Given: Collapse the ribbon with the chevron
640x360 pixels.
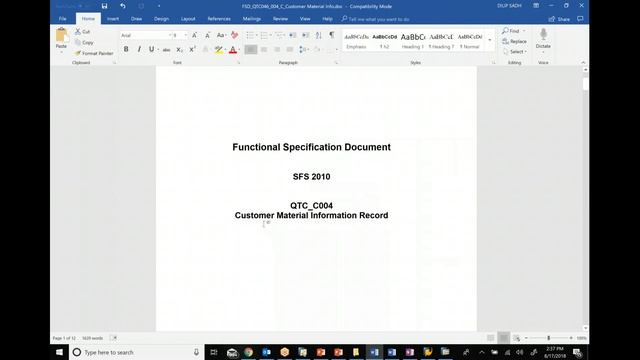Looking at the screenshot, I should pyautogui.click(x=583, y=62).
